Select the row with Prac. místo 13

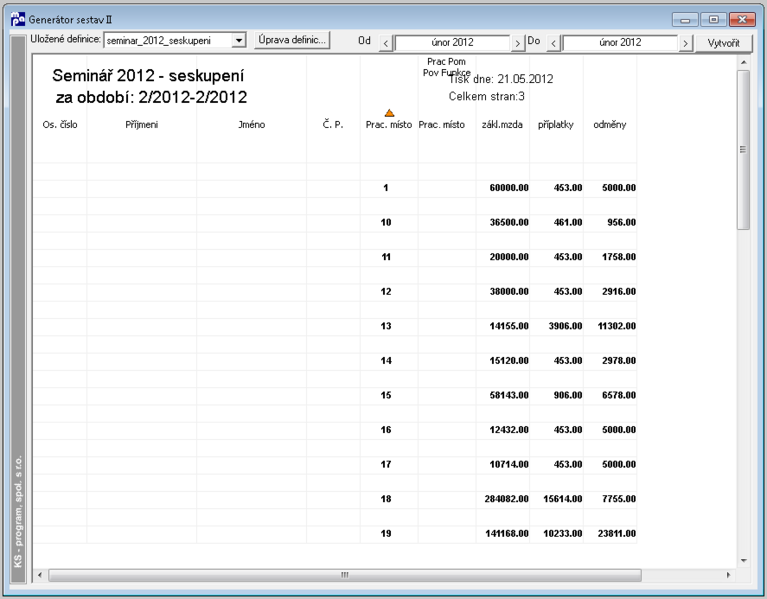click(335, 326)
